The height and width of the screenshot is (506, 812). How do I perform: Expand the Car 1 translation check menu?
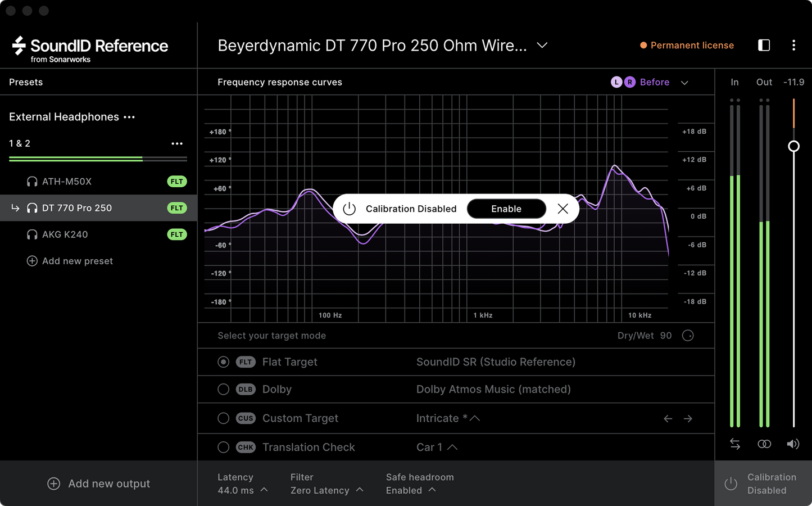(452, 447)
